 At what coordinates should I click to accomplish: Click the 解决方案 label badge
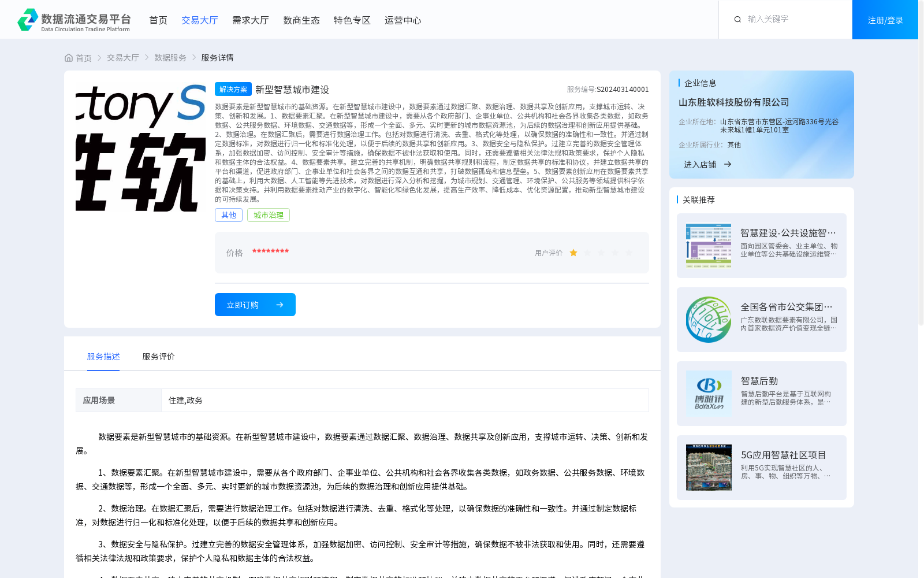(233, 89)
